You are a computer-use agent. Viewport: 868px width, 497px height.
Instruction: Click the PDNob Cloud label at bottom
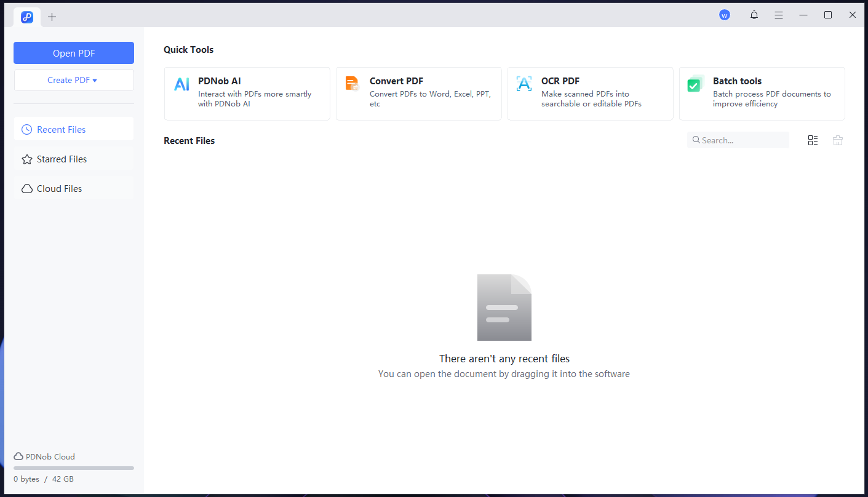[44, 456]
